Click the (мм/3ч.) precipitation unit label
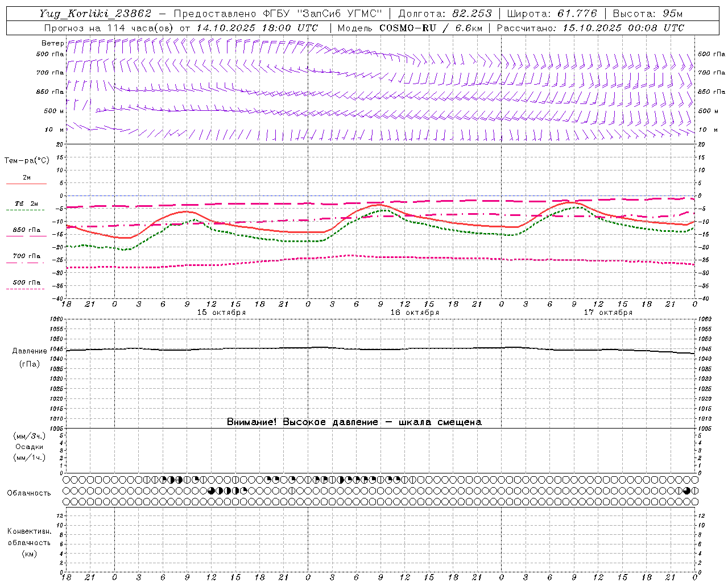Screen dimensions: 728x582 pos(29,436)
